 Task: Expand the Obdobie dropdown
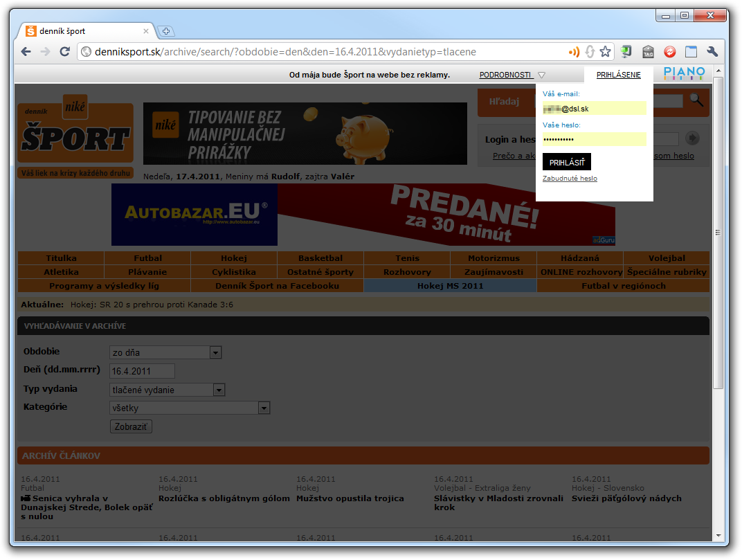click(x=216, y=353)
